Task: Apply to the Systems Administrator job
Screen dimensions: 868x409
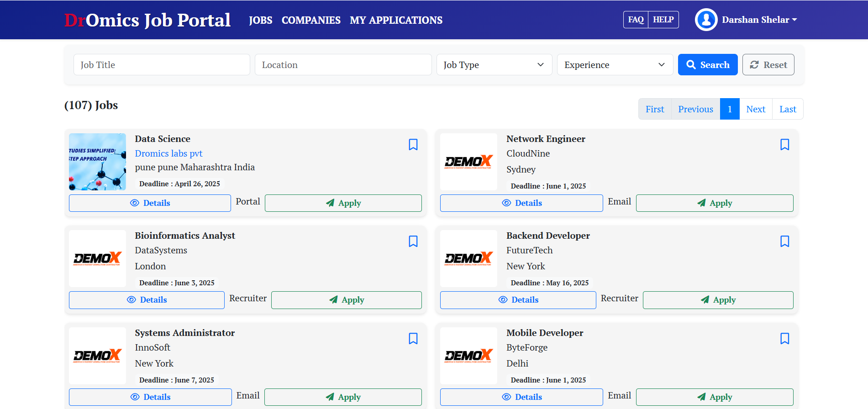Action: [x=343, y=397]
